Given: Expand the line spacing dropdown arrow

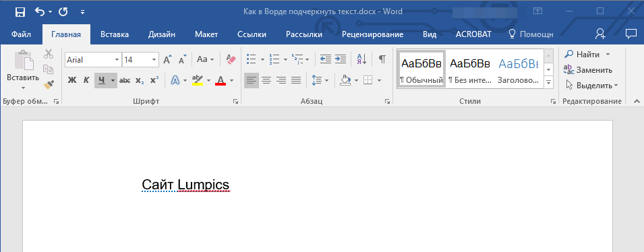Looking at the screenshot, I should tap(326, 80).
